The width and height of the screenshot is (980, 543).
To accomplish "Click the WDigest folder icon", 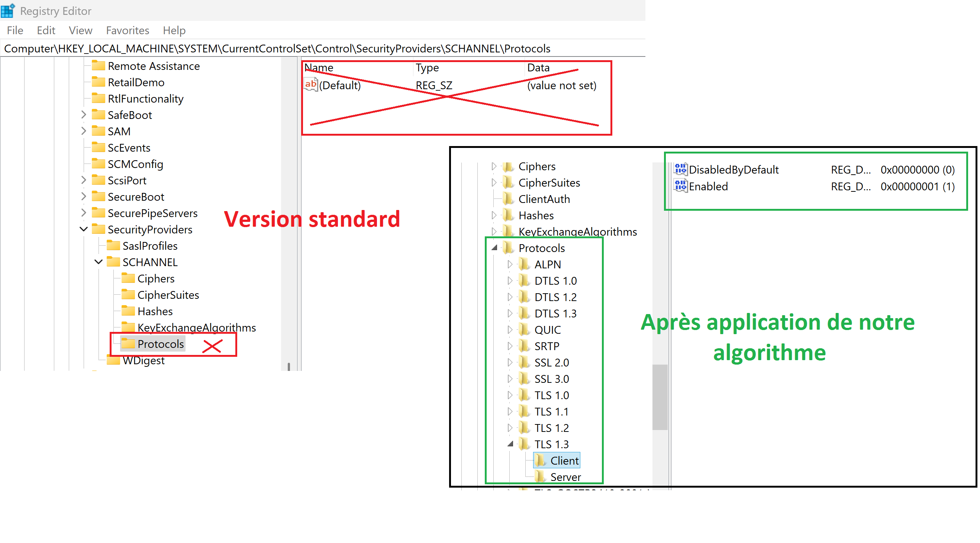I will (x=113, y=360).
